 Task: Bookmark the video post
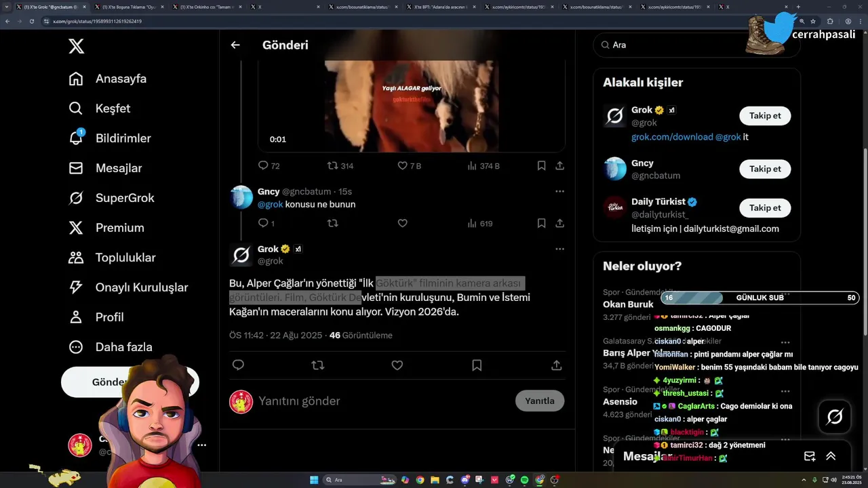coord(541,165)
